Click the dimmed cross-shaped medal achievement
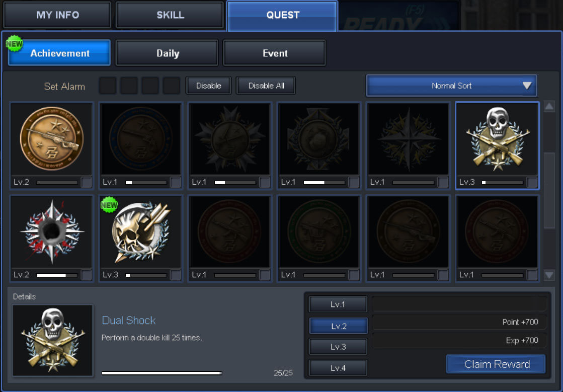The image size is (563, 392). click(x=319, y=139)
